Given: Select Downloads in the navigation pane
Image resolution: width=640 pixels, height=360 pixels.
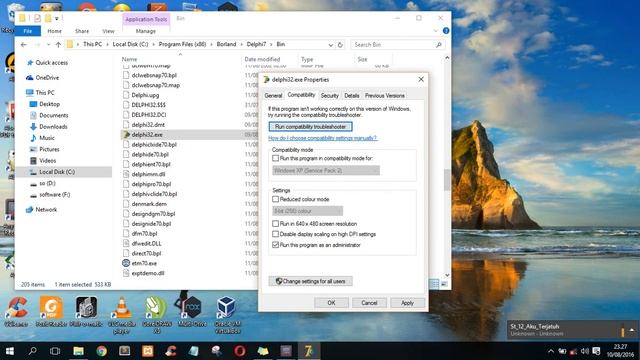Looking at the screenshot, I should click(x=53, y=127).
